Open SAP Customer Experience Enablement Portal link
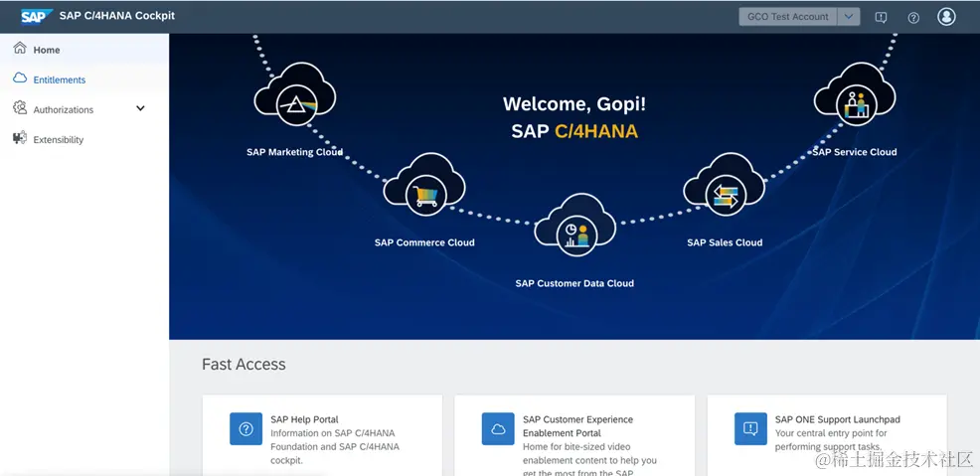The height and width of the screenshot is (476, 980). point(577,426)
